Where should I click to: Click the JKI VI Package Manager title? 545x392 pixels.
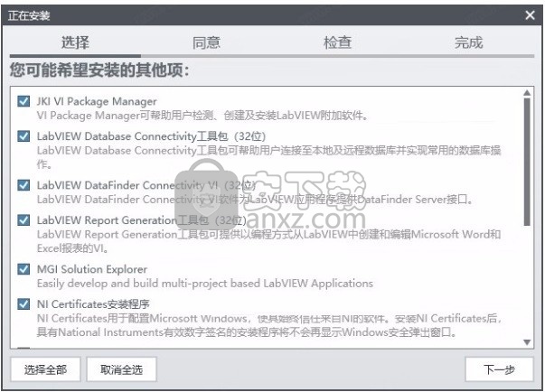pyautogui.click(x=97, y=101)
